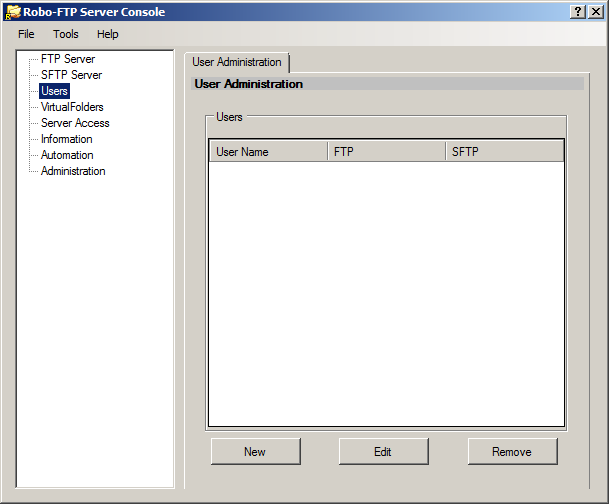The image size is (609, 504).
Task: Select SFTP Server in the tree
Action: pyautogui.click(x=71, y=75)
